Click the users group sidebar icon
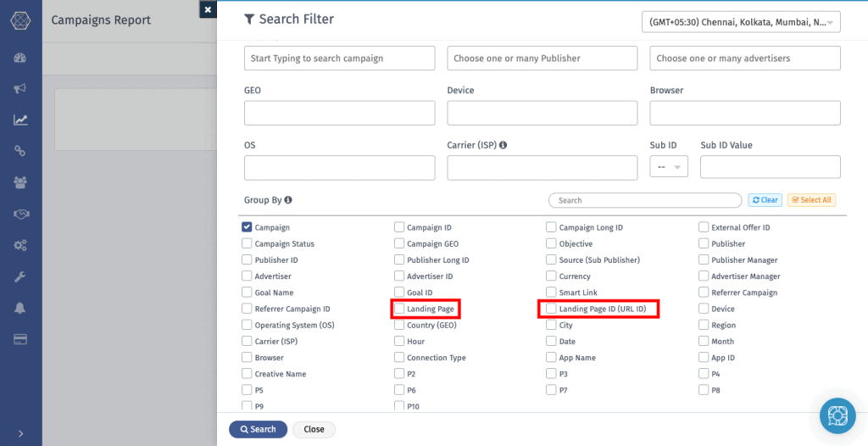The height and width of the screenshot is (446, 868). (20, 182)
